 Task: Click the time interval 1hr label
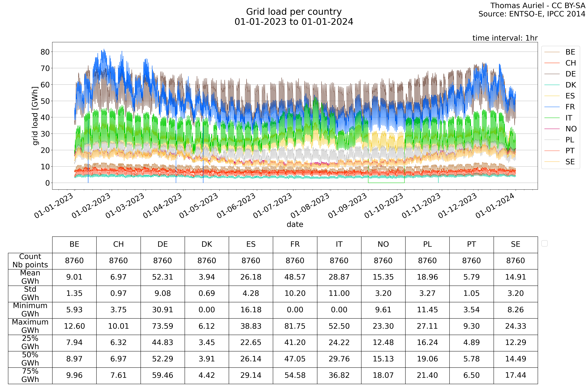point(505,38)
